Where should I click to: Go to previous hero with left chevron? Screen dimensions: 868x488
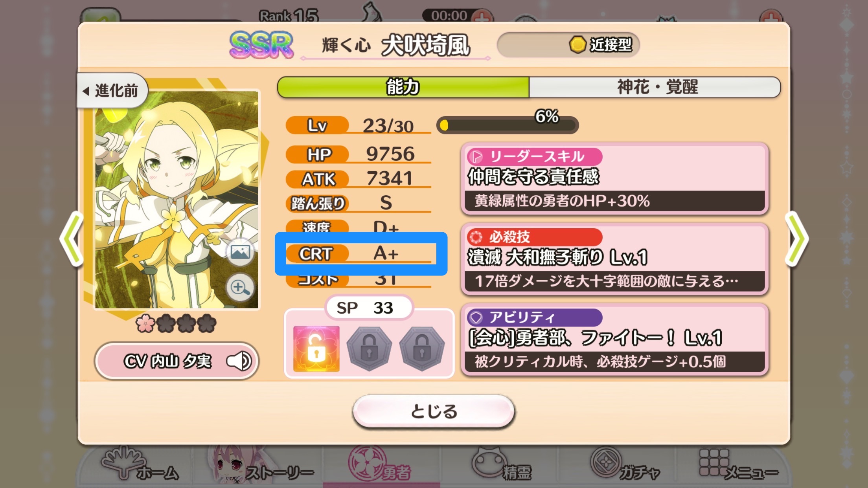pos(72,239)
